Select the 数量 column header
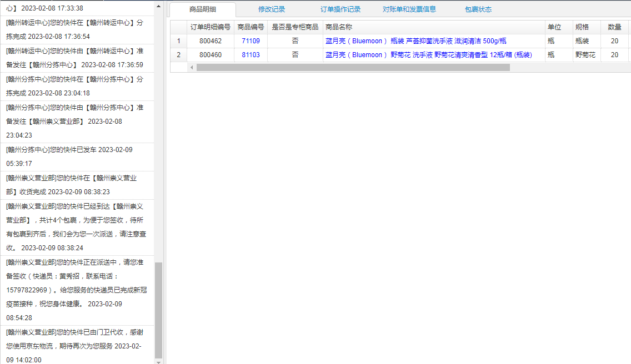Screen dimensions: 631x364 [x=614, y=27]
